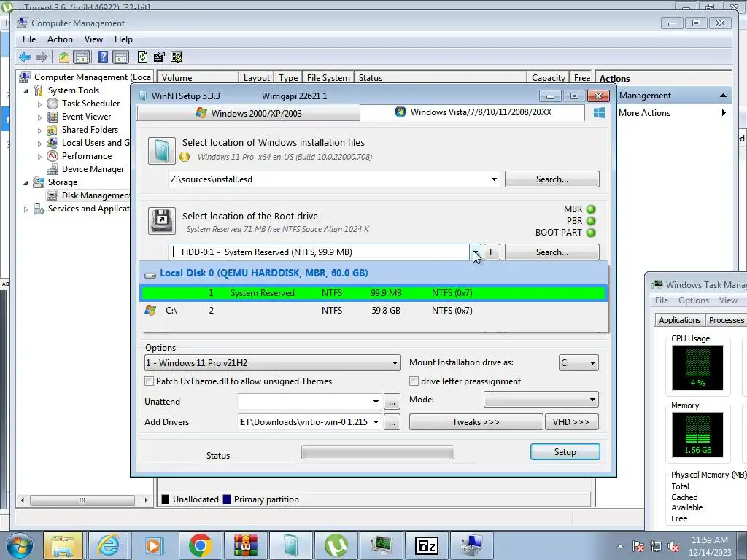Open Windows Media Player taskbar icon
The height and width of the screenshot is (560, 747).
coord(153,545)
